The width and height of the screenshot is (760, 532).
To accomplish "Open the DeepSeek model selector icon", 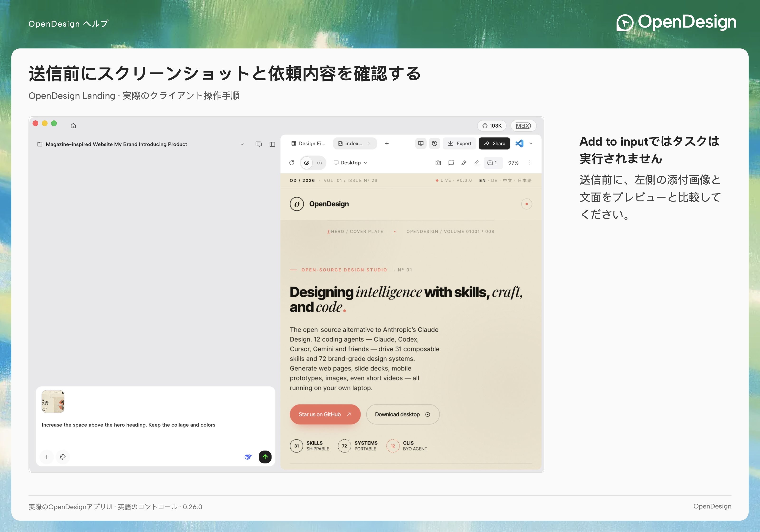I will (248, 457).
